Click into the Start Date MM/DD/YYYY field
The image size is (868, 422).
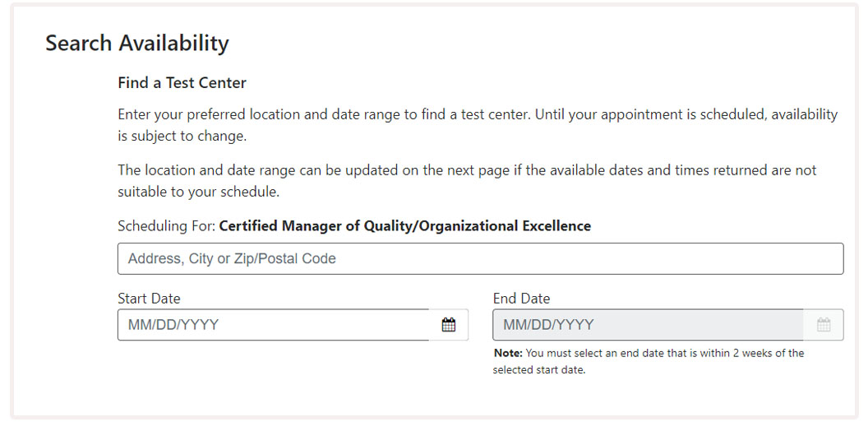point(274,325)
